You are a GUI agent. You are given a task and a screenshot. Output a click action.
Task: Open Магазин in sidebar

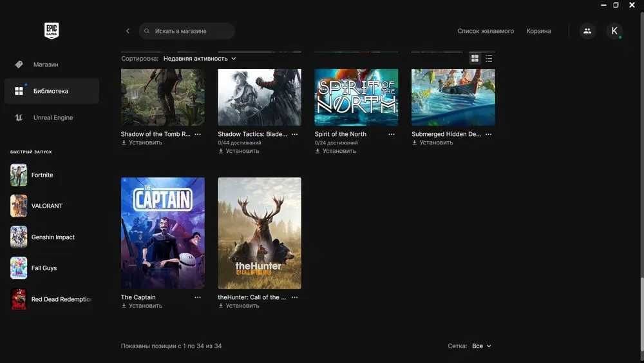click(52, 64)
